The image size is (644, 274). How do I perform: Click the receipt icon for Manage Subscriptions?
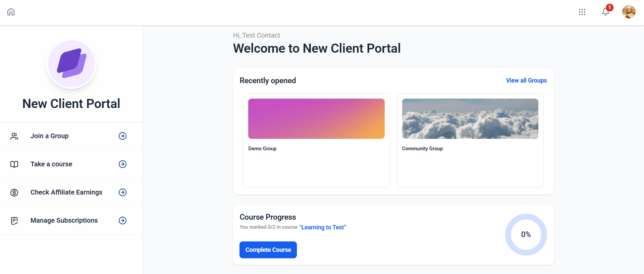[x=14, y=221]
